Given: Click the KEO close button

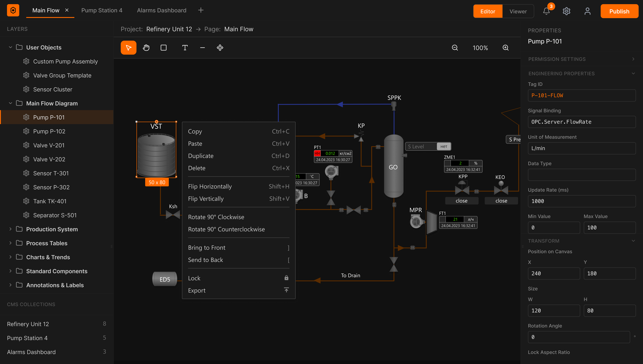Looking at the screenshot, I should coord(501,201).
